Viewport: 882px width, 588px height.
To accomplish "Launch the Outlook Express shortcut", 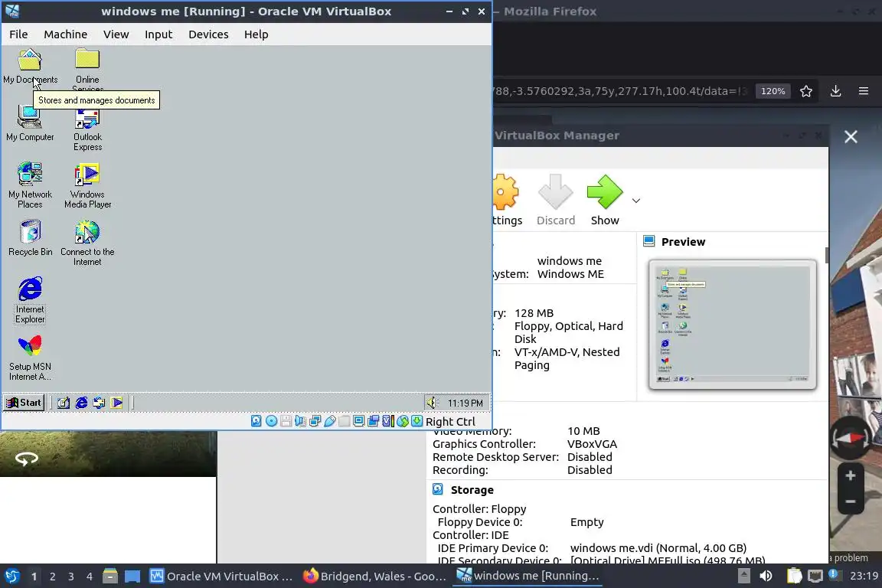I will (87, 129).
